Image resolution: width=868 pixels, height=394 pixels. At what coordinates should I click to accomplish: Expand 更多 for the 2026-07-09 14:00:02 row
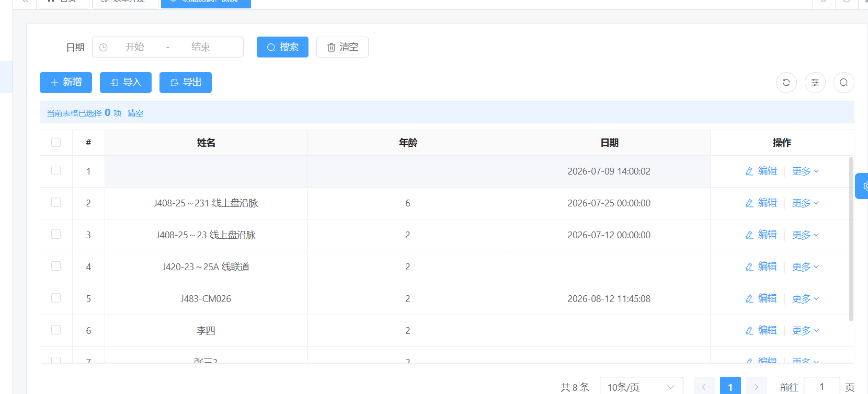(806, 171)
